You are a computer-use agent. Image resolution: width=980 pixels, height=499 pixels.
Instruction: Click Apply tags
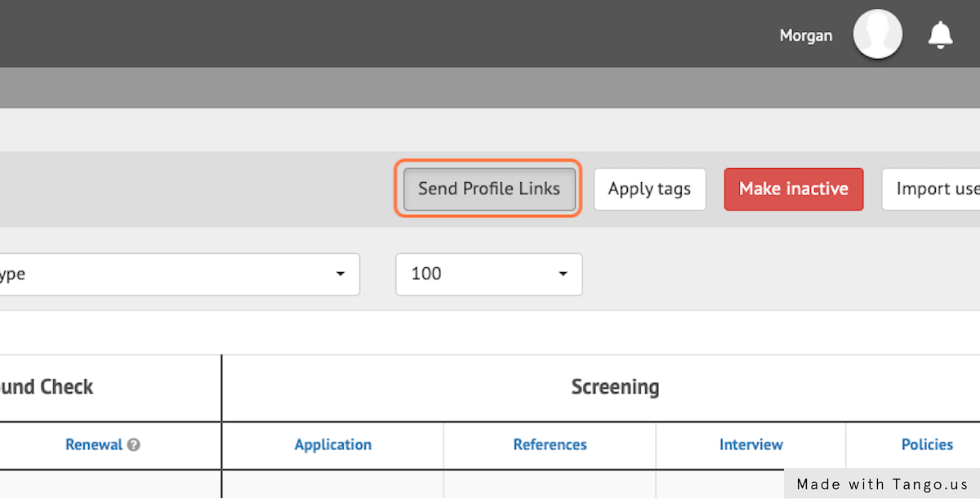tap(649, 189)
